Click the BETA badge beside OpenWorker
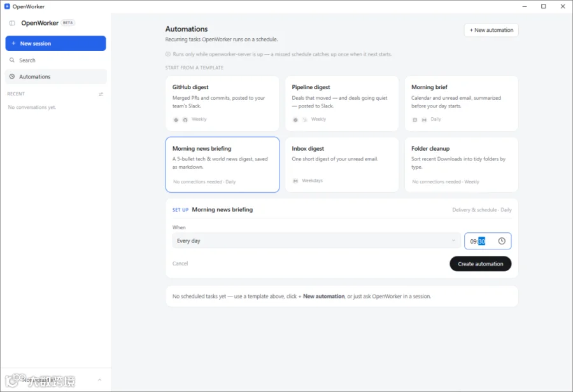This screenshot has height=392, width=573. 68,23
